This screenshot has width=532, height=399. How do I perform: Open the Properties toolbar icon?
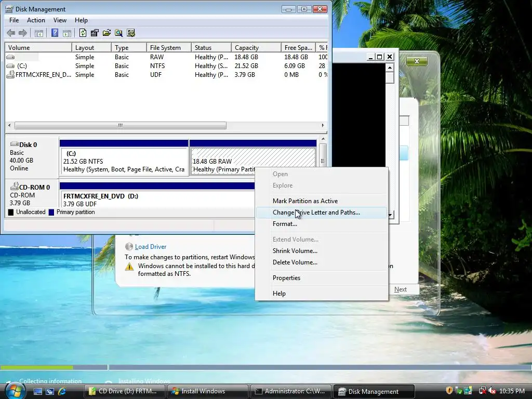[x=95, y=33]
